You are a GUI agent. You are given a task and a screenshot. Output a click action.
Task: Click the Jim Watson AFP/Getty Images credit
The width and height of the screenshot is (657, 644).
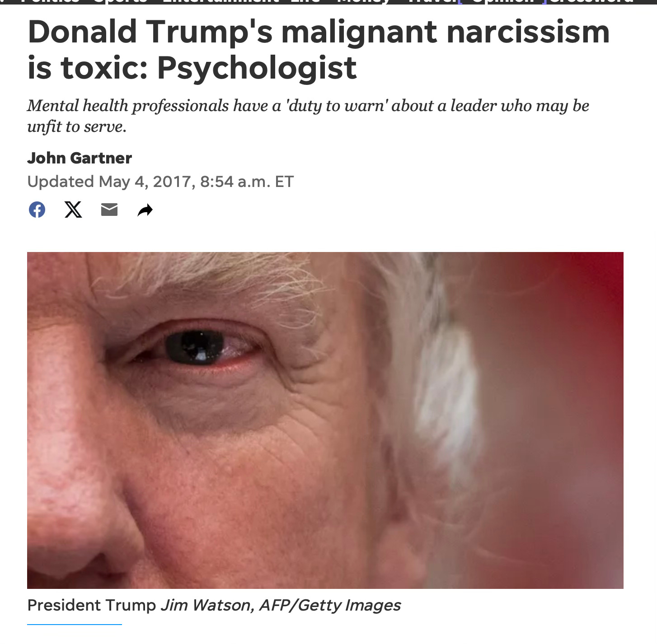281,605
